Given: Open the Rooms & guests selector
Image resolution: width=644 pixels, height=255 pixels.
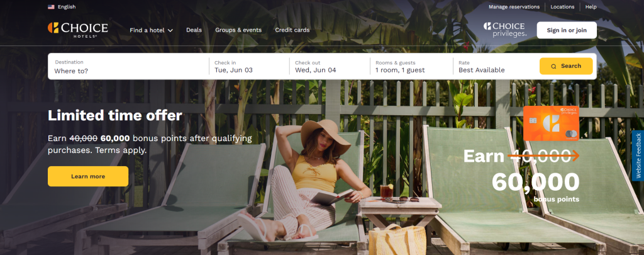Looking at the screenshot, I should [411, 66].
